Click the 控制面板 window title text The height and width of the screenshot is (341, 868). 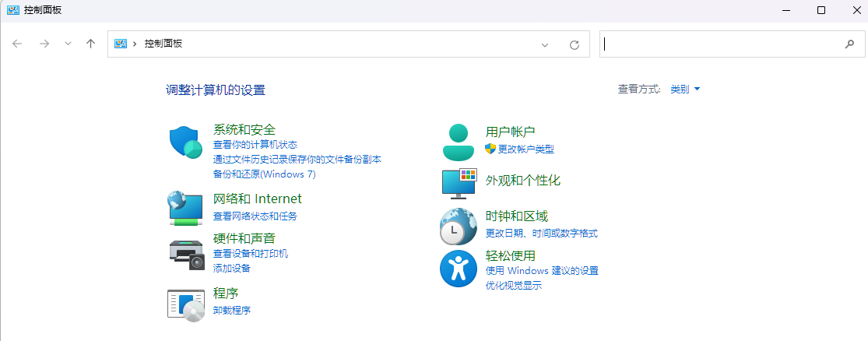(x=43, y=10)
